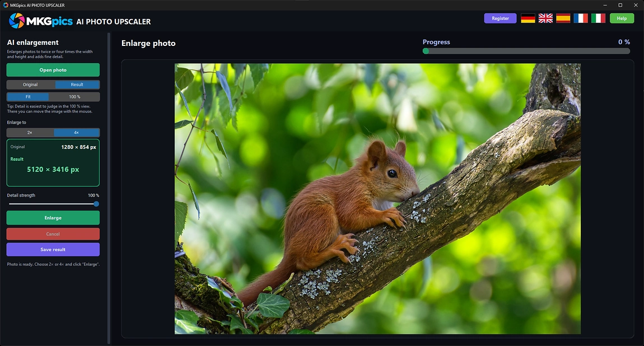644x346 pixels.
Task: Select 4× enlargement factor
Action: click(77, 133)
